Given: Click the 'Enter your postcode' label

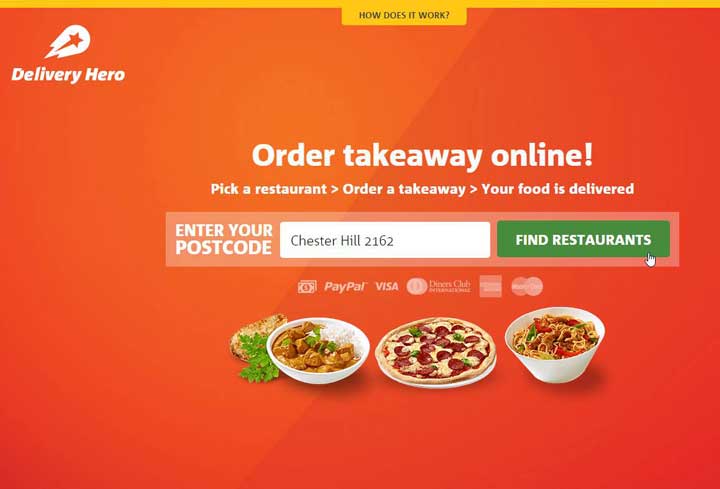Looking at the screenshot, I should pos(224,239).
